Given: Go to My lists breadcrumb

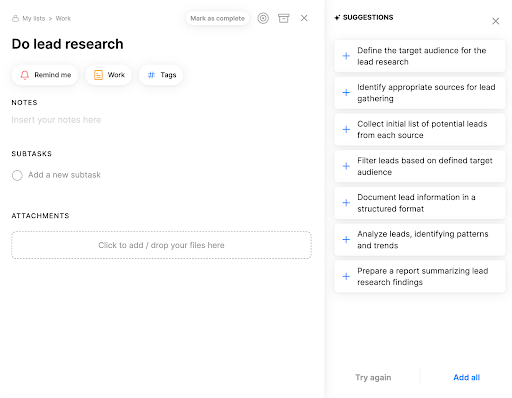Looking at the screenshot, I should click(x=34, y=18).
